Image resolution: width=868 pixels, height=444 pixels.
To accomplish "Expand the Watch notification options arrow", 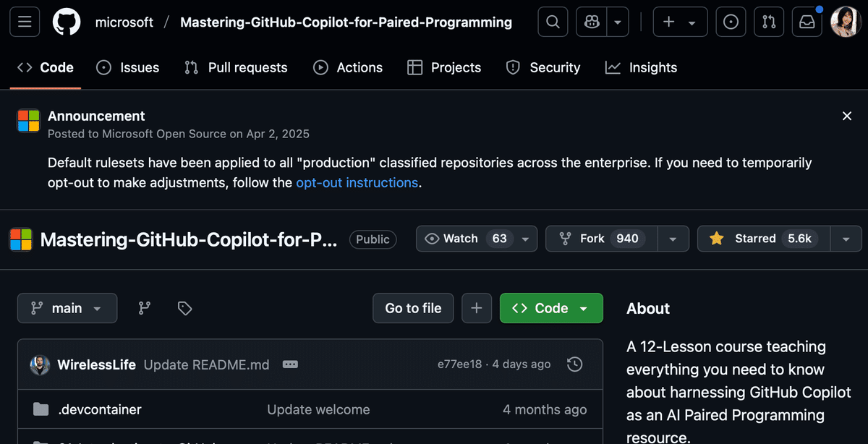I will [525, 239].
